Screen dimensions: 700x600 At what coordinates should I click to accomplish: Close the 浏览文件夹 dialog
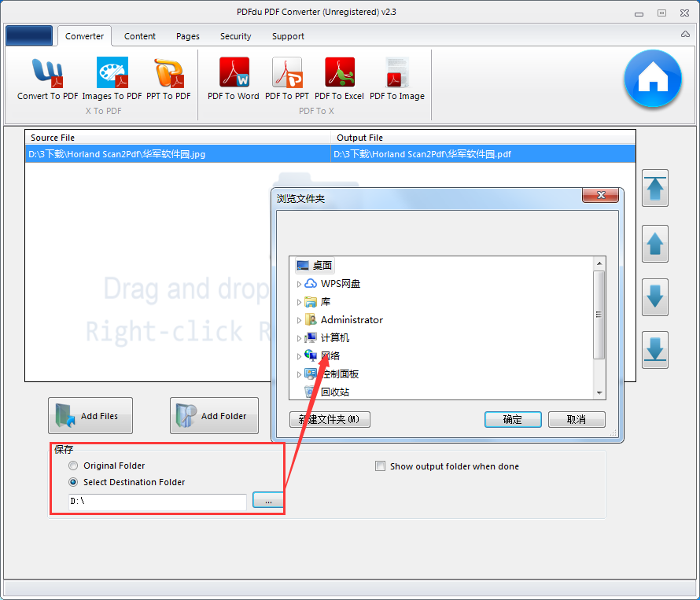[600, 195]
